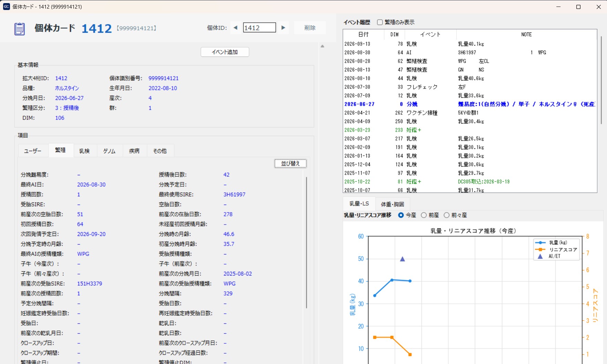Image resolution: width=607 pixels, height=364 pixels.
Task: Select the 前々産 radio button
Action: 447,215
